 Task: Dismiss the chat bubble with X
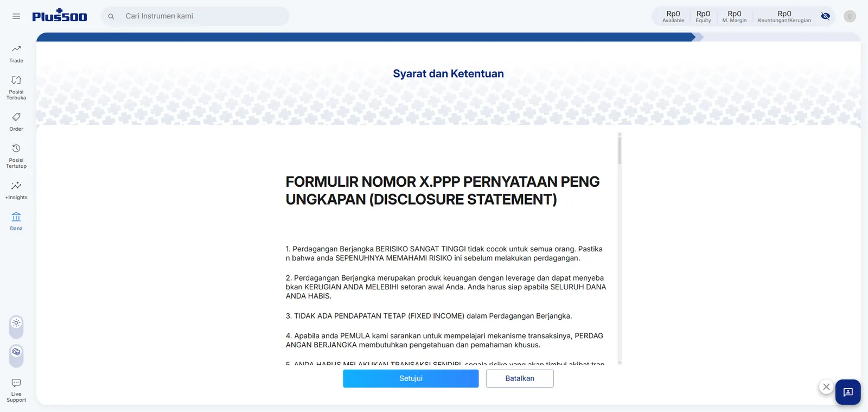[826, 387]
